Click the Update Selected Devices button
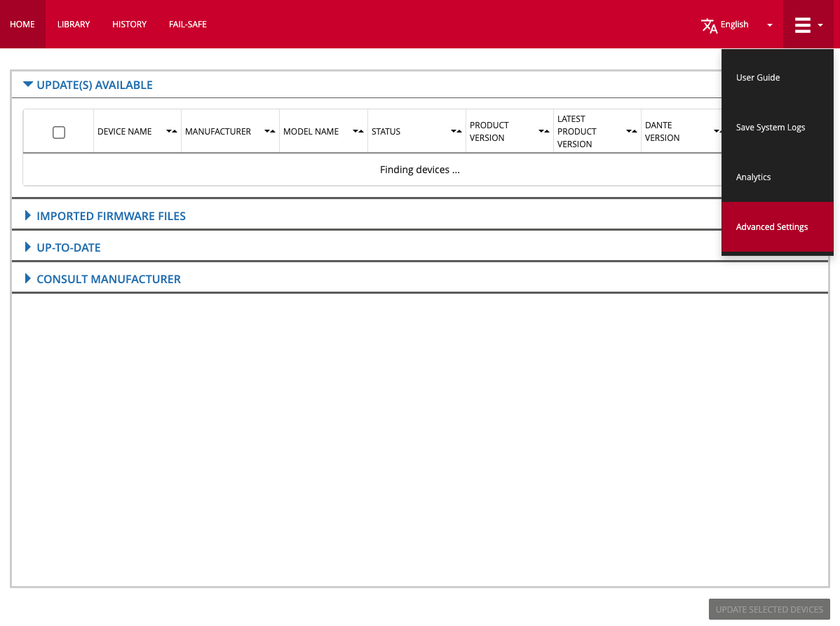 769,609
